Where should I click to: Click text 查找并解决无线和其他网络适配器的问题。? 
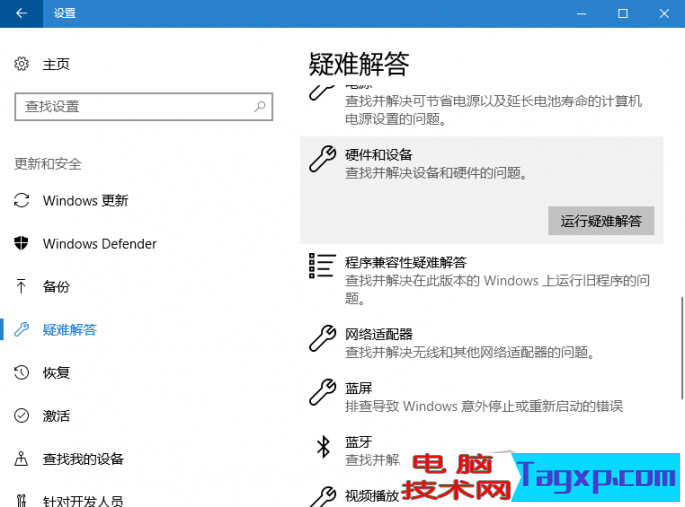coord(471,352)
